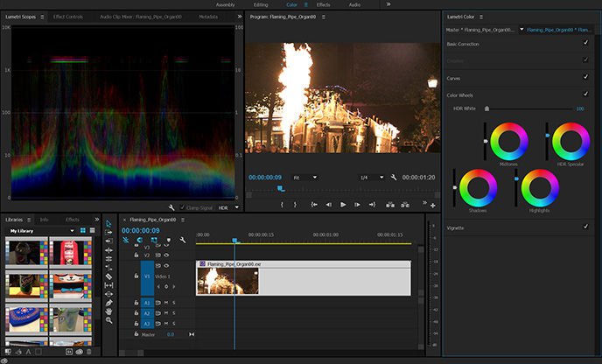This screenshot has height=364, width=602.
Task: Select the Zoom tool magnifier
Action: tap(108, 320)
